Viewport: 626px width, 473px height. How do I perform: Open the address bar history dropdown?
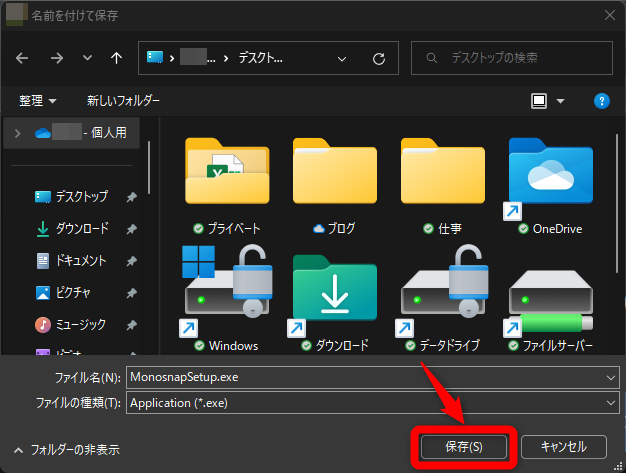click(x=342, y=59)
